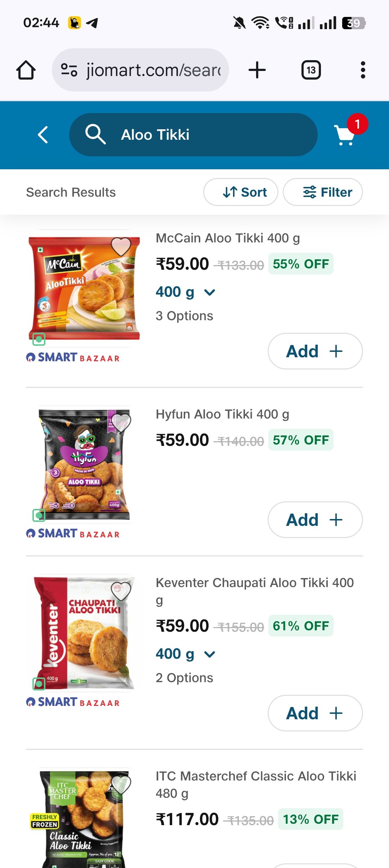
Task: Open a new browser tab
Action: pos(257,70)
